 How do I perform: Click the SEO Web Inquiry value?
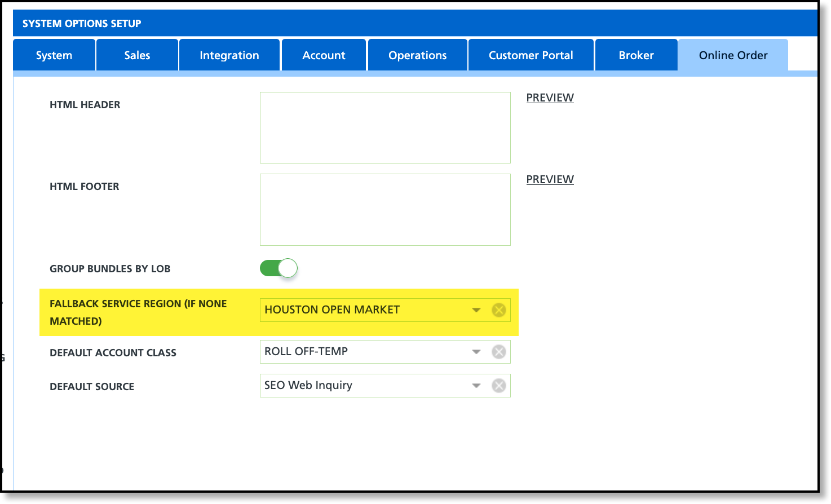click(308, 385)
